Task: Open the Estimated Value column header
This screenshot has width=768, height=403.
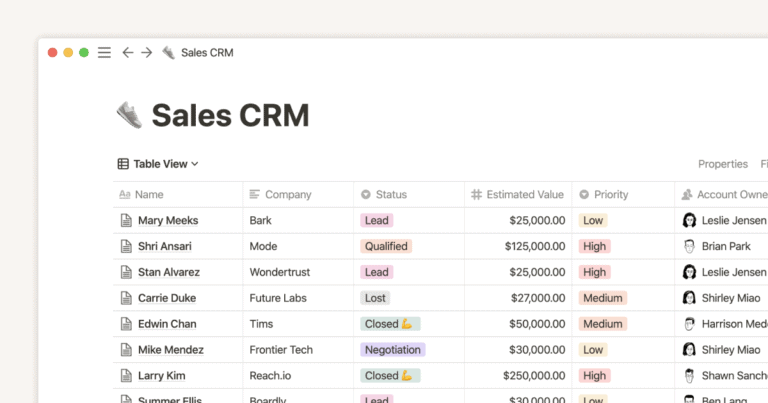Action: 524,195
